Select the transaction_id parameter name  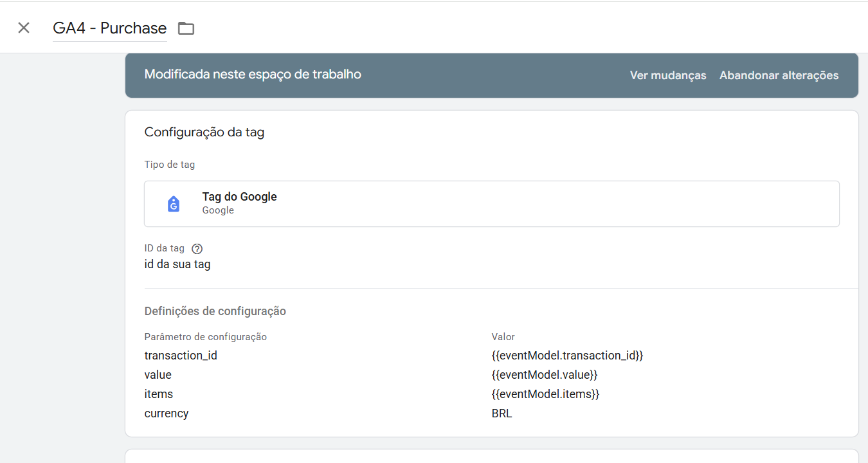coord(181,356)
